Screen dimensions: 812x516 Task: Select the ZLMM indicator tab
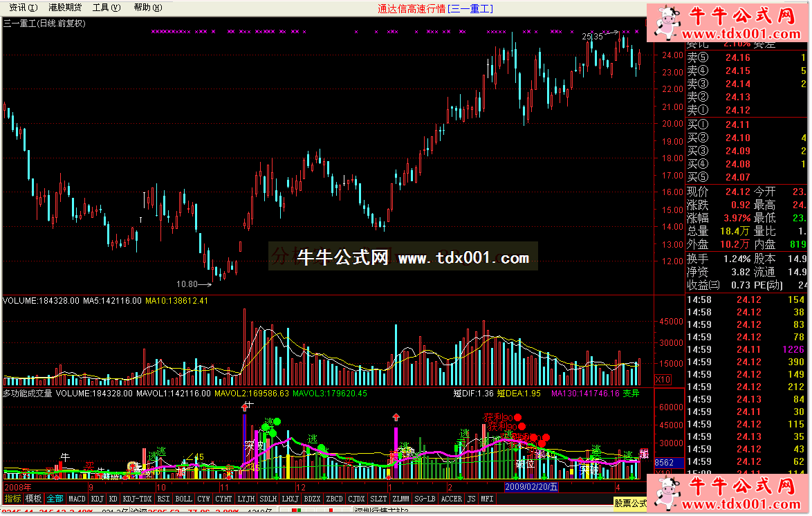point(401,499)
